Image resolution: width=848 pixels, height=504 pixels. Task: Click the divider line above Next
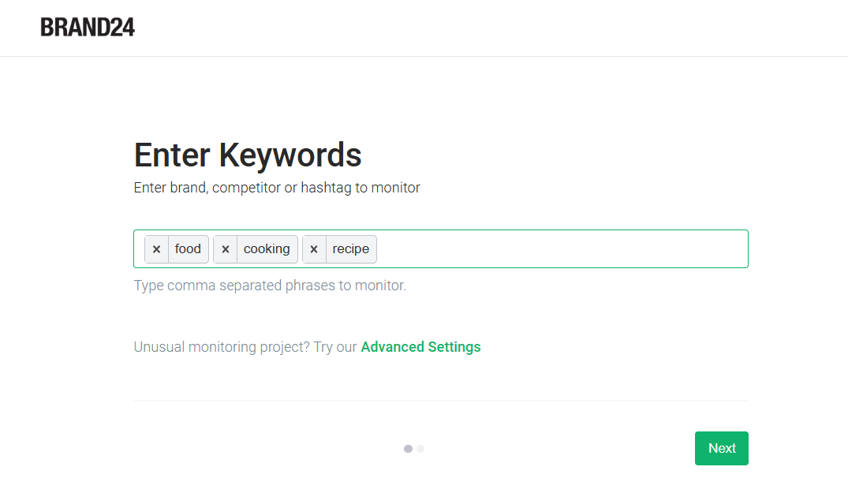click(x=440, y=400)
